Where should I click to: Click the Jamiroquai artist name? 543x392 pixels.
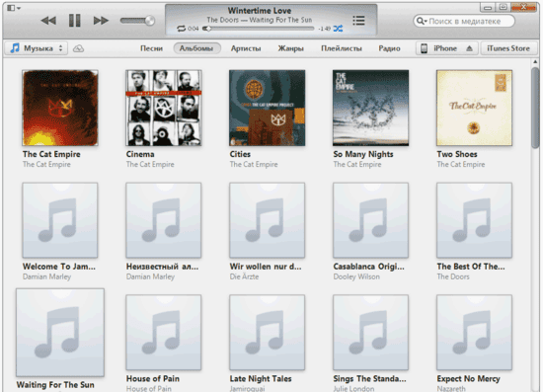point(247,388)
